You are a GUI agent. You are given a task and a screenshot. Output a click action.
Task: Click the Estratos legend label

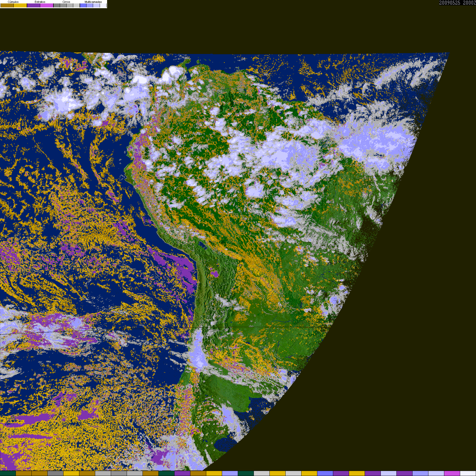pyautogui.click(x=40, y=2)
